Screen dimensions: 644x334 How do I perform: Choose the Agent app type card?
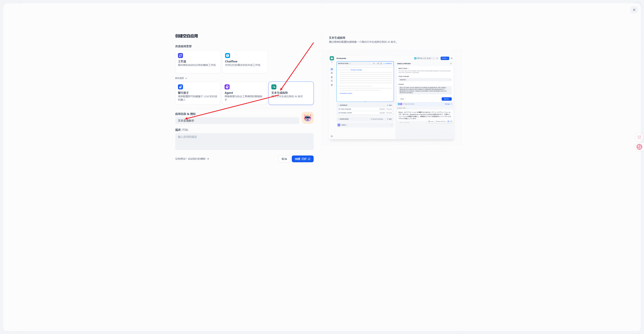click(x=244, y=93)
